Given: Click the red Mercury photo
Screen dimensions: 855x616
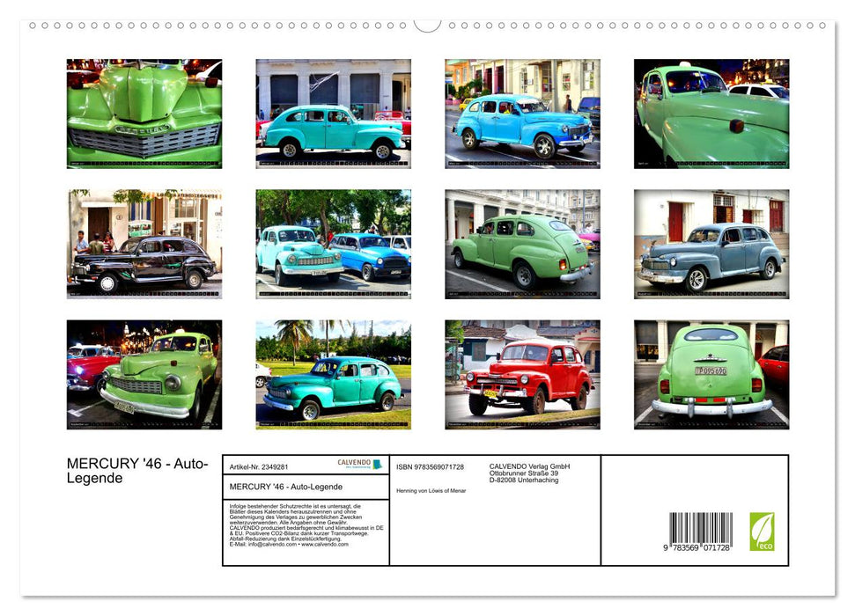Looking at the screenshot, I should click(522, 375).
